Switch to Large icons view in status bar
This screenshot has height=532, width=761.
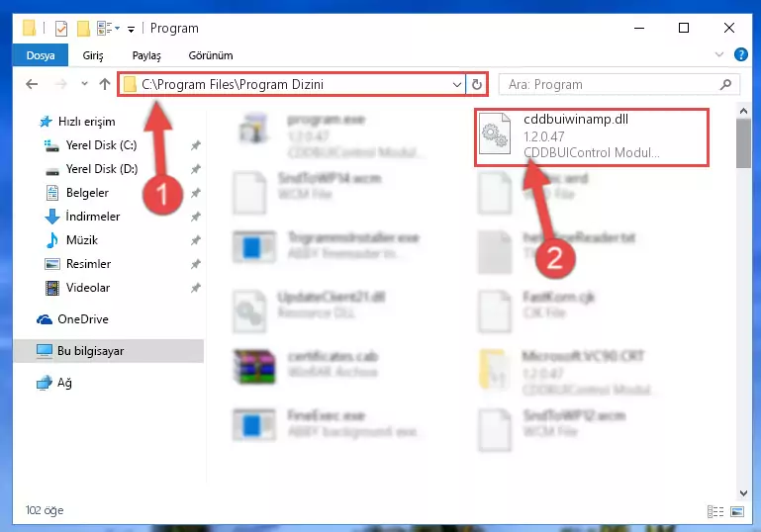(737, 511)
